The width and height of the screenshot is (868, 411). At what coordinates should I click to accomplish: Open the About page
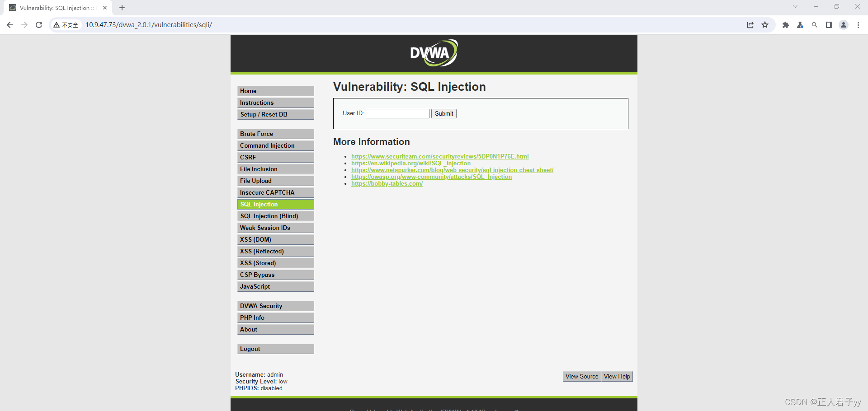[x=276, y=329]
